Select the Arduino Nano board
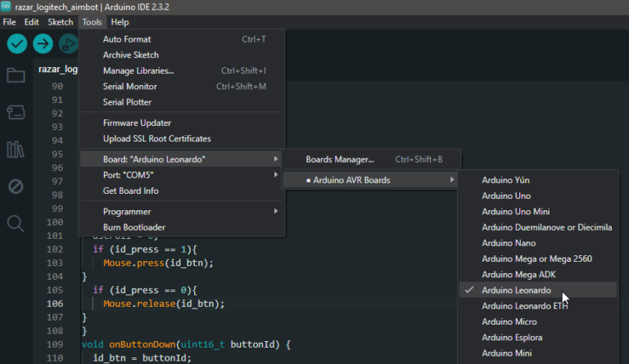 (537, 243)
